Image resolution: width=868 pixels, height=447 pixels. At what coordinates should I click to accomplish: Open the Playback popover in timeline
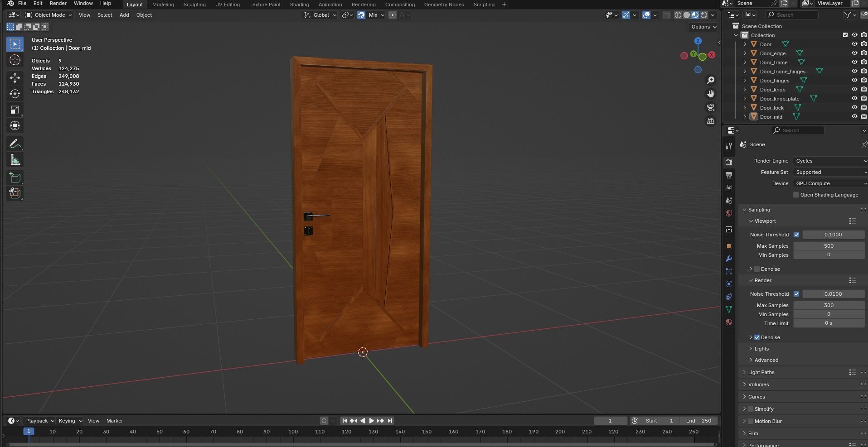click(x=39, y=421)
